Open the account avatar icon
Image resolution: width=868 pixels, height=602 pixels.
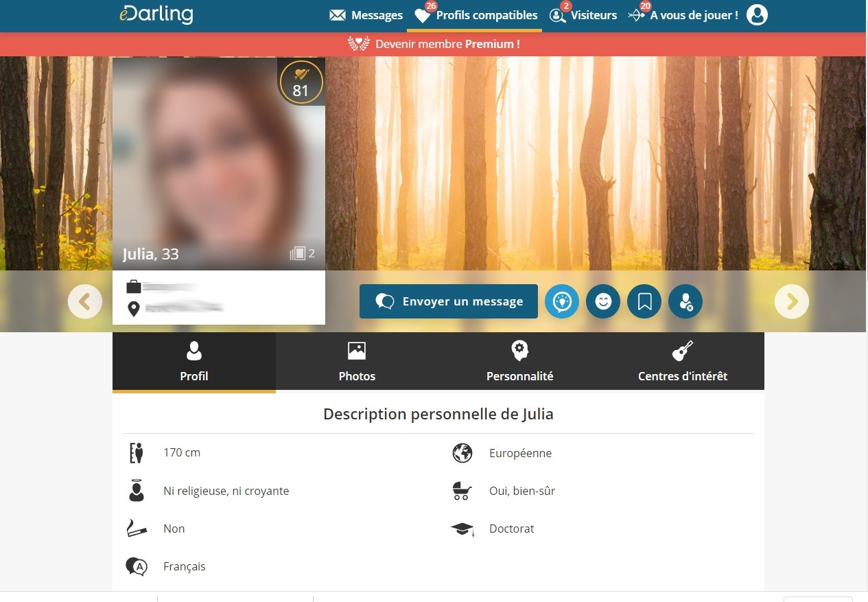pos(757,15)
